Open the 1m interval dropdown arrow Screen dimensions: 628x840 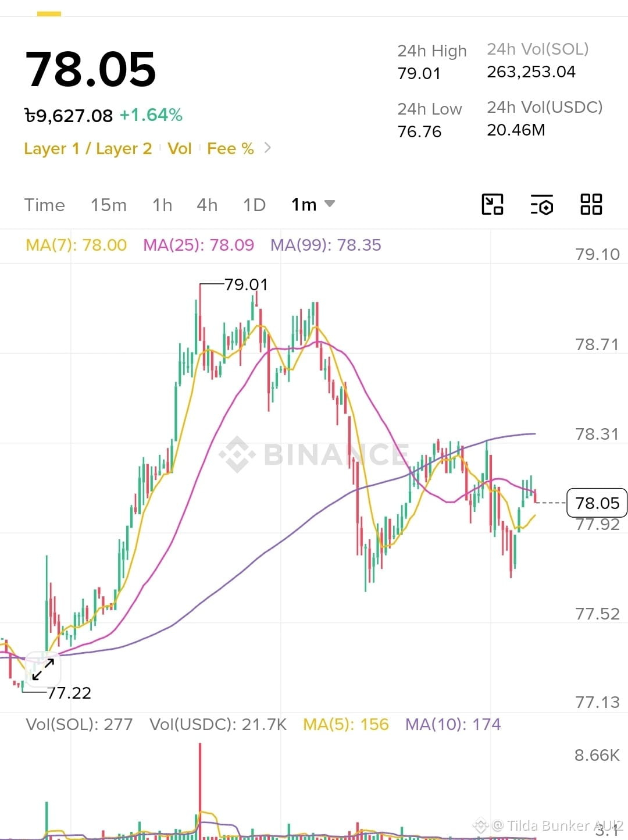click(330, 204)
